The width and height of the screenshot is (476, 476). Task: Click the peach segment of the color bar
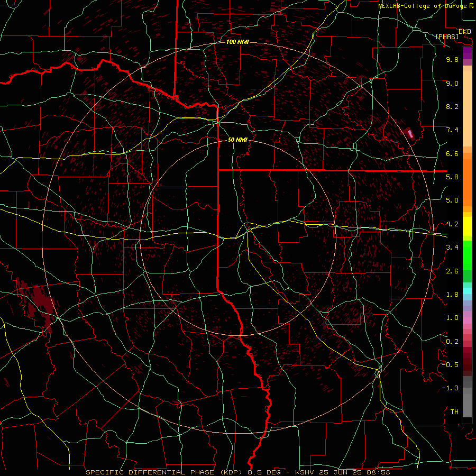tap(467, 106)
